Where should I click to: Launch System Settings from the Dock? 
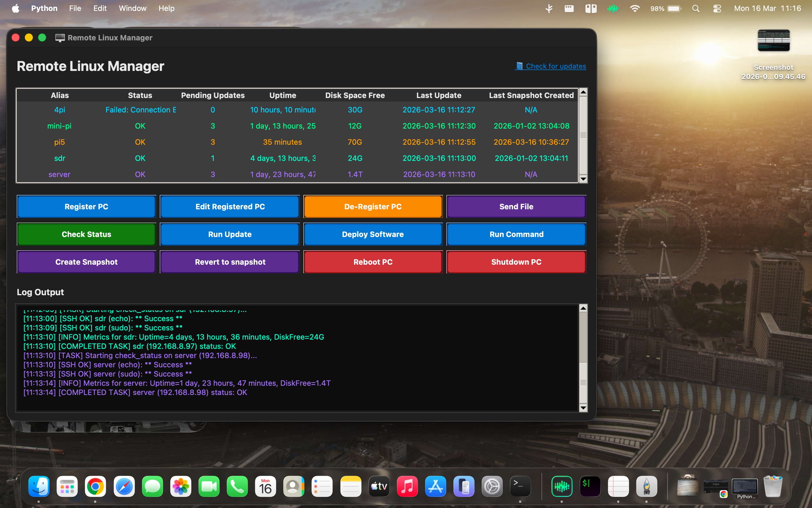coord(492,486)
